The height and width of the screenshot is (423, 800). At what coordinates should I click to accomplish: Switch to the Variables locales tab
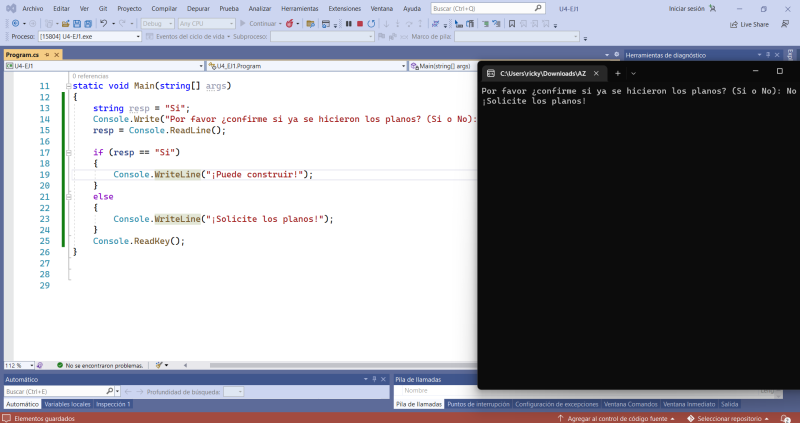pos(67,404)
